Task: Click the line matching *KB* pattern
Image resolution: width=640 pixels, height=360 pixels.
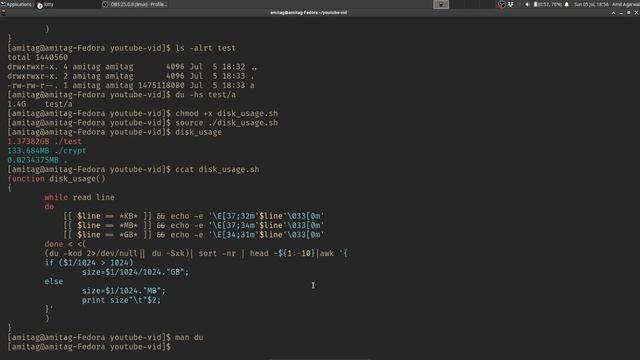Action: point(193,216)
